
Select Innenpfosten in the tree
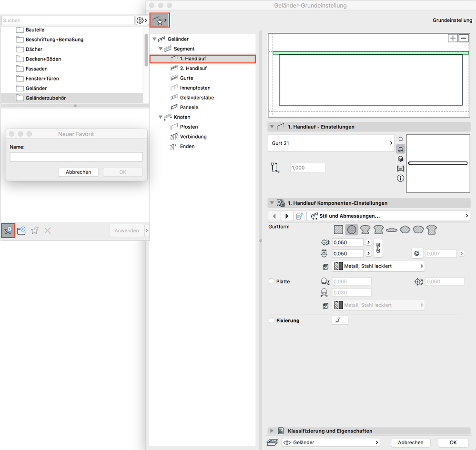pos(195,88)
